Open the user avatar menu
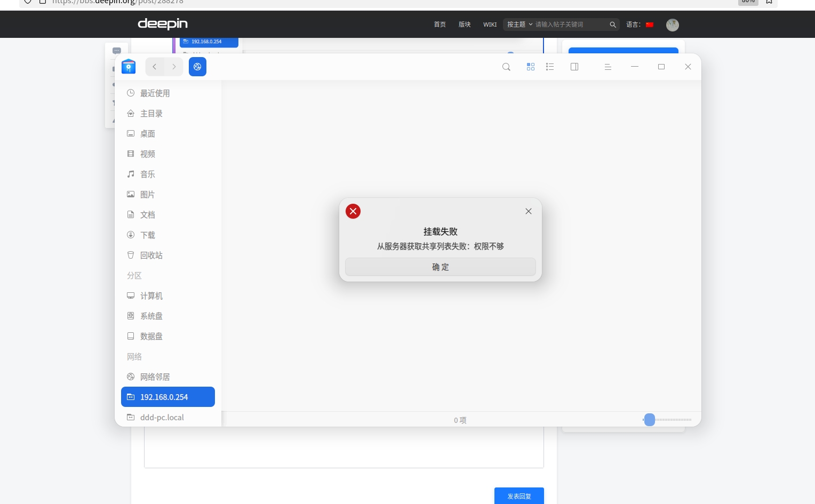The image size is (815, 504). 673,25
